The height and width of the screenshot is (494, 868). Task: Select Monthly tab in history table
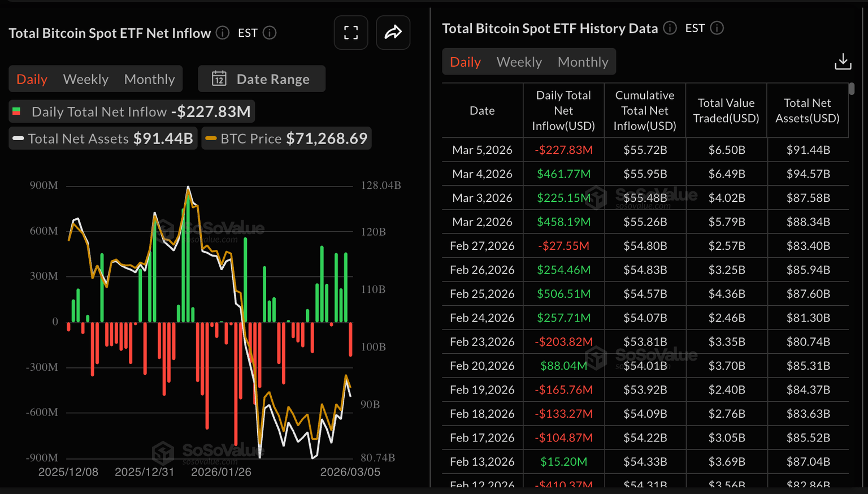(583, 62)
